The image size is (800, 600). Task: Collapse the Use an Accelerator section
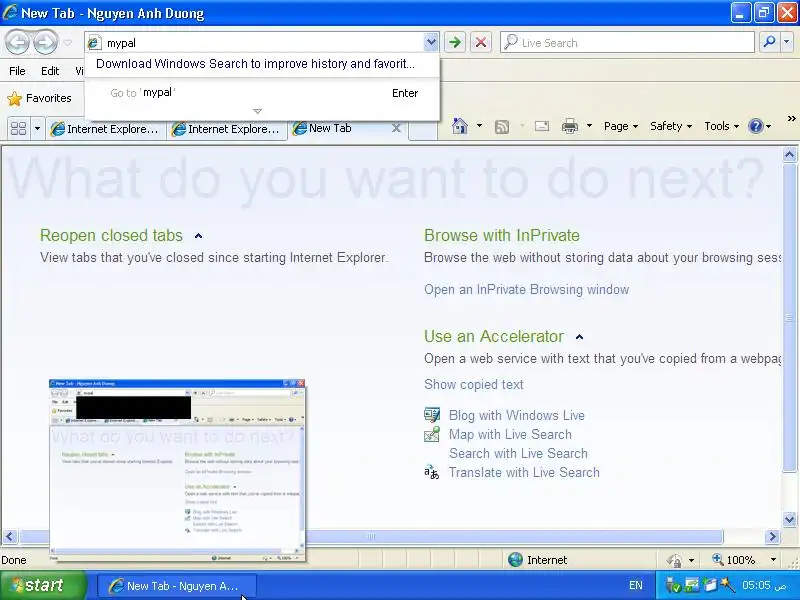pos(579,337)
